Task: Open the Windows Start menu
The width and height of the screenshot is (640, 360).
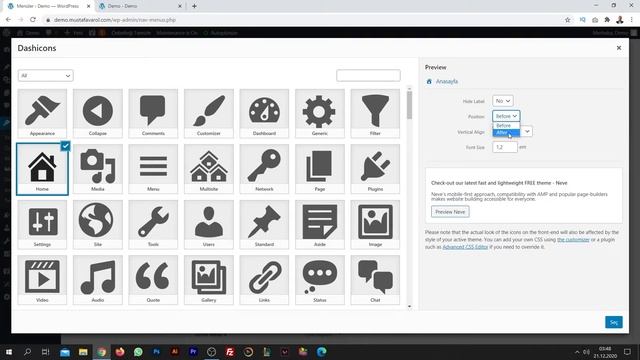Action: pos(9,352)
